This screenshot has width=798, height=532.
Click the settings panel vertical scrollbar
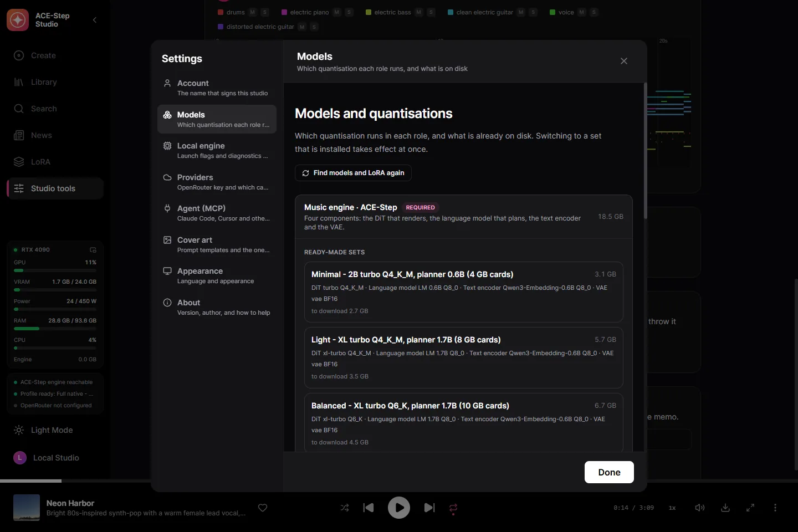pyautogui.click(x=645, y=151)
